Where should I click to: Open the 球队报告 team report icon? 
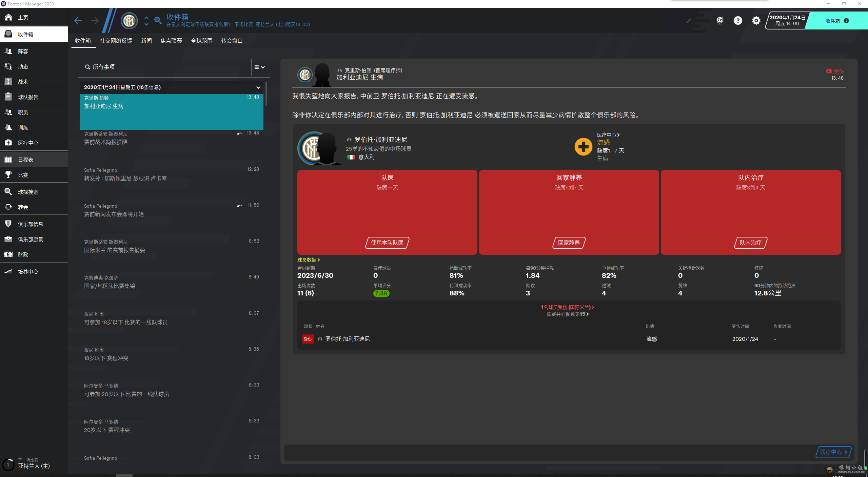[x=8, y=97]
